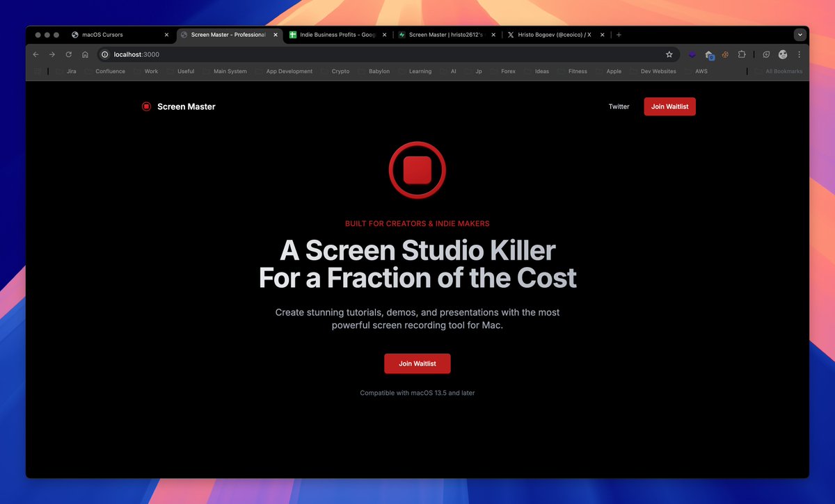Image resolution: width=835 pixels, height=504 pixels.
Task: Open the Main System bookmarks folder
Action: [x=224, y=71]
